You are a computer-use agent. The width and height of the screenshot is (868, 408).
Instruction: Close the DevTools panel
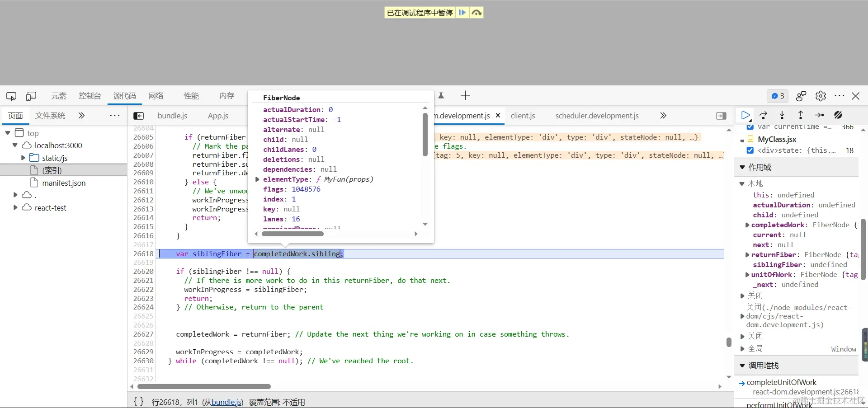856,96
